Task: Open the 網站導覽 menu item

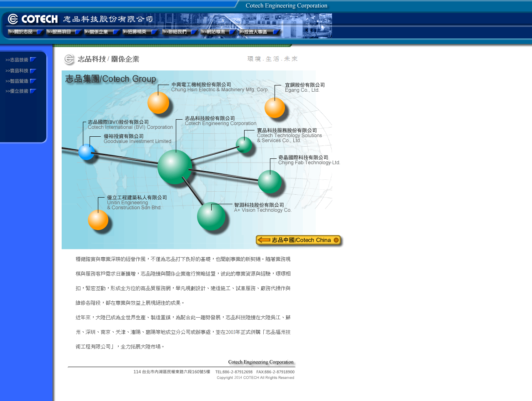Action: 218,32
